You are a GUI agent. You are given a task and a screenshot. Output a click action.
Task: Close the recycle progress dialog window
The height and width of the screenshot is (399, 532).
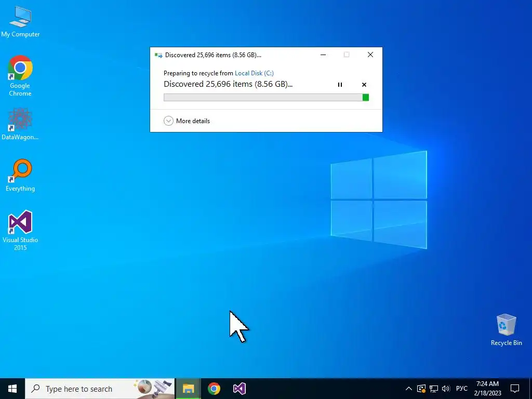(370, 55)
